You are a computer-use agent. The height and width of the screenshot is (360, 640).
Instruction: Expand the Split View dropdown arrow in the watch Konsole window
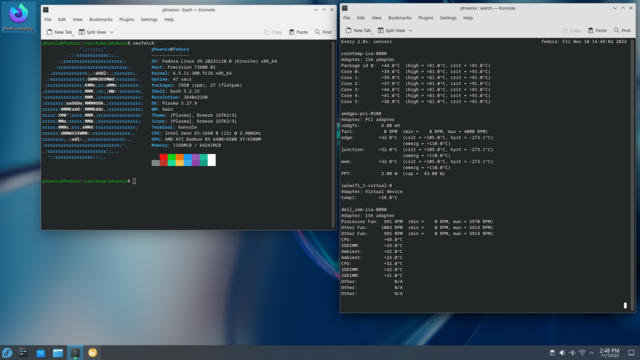(411, 30)
